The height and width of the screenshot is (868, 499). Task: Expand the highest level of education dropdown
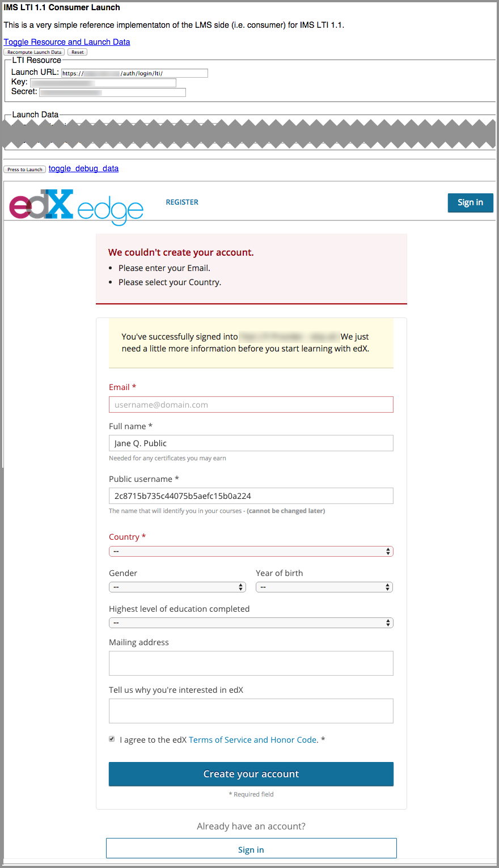point(251,623)
